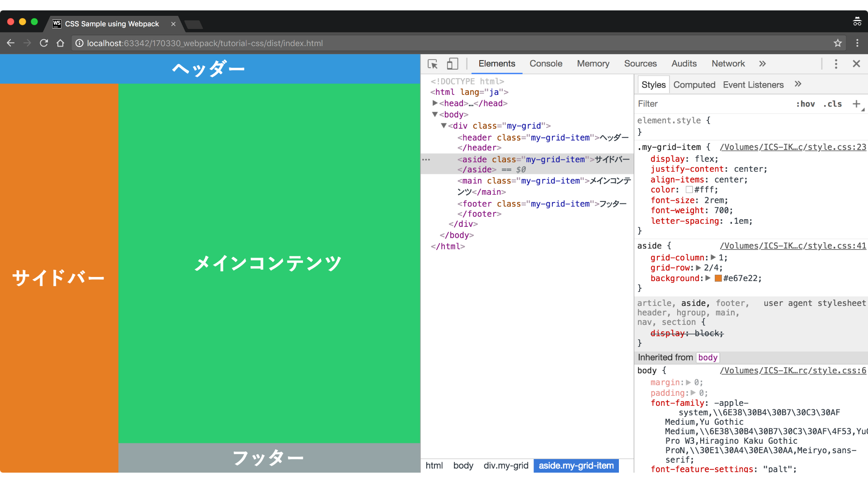868x488 pixels.
Task: Click the home icon in toolbar
Action: click(x=60, y=43)
